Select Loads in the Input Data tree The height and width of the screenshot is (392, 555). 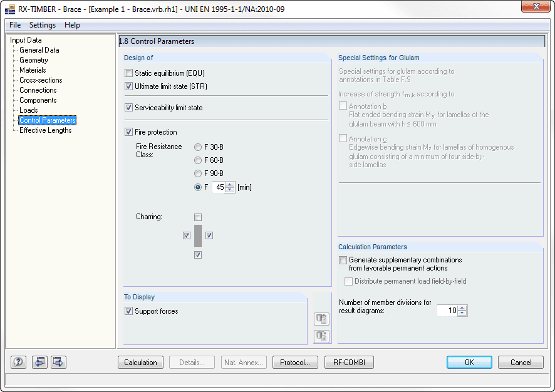click(28, 110)
